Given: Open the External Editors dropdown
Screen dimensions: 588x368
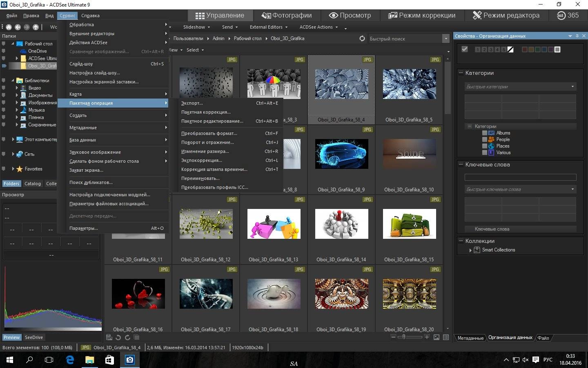Looking at the screenshot, I should pos(269,27).
